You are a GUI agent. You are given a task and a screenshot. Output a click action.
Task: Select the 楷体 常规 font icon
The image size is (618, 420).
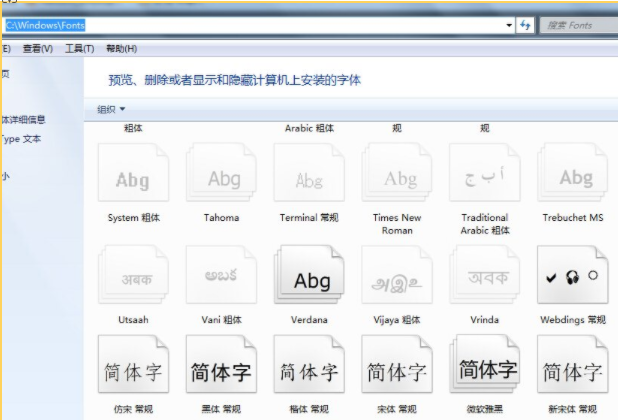[309, 364]
